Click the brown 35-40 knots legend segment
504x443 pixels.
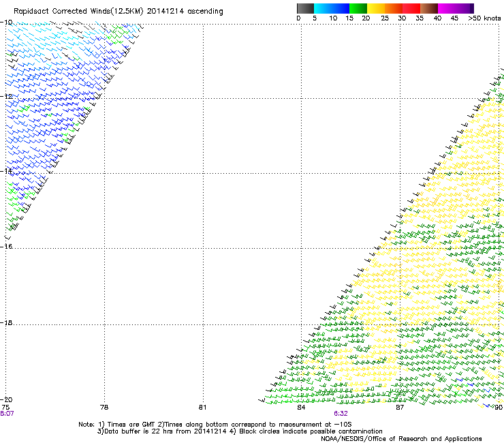pos(429,8)
